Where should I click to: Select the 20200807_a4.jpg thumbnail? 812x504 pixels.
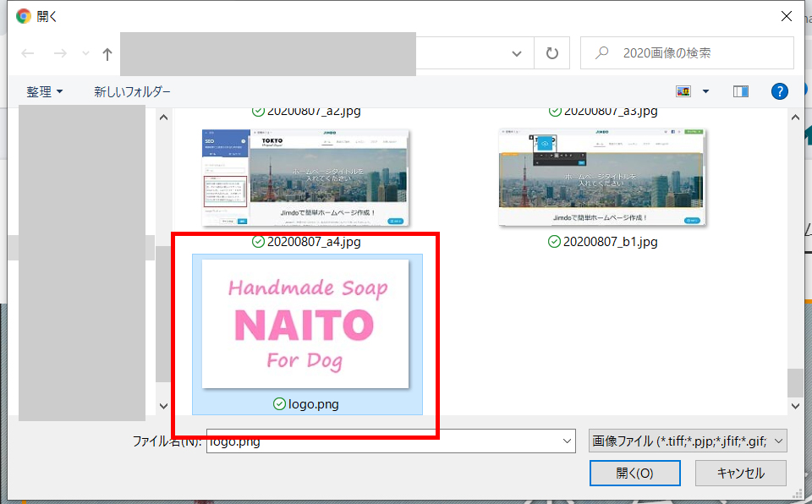[x=305, y=178]
